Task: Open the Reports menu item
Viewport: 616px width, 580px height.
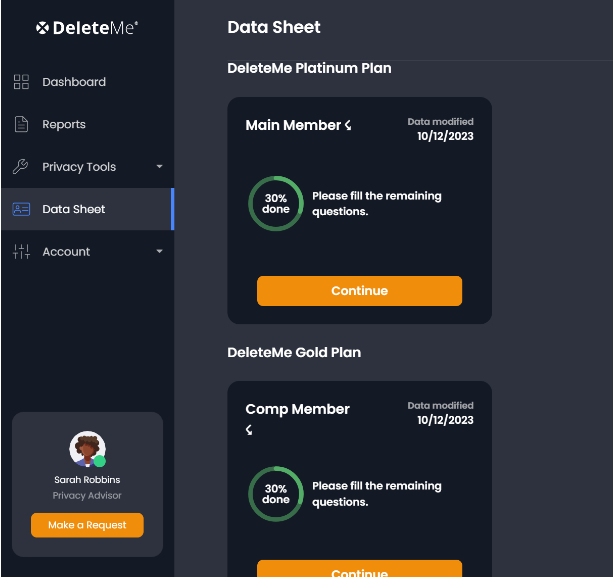Action: [x=87, y=124]
